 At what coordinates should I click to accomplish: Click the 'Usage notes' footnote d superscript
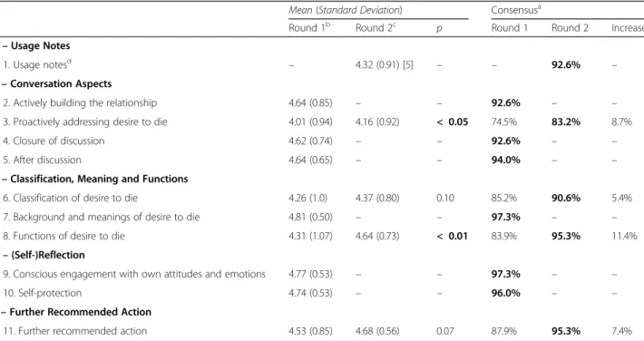(69, 61)
